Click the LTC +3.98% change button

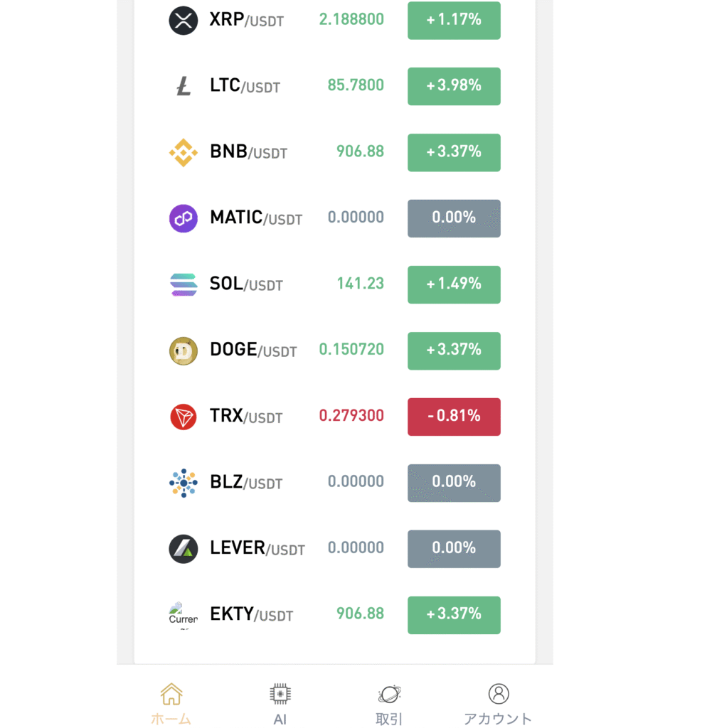454,86
